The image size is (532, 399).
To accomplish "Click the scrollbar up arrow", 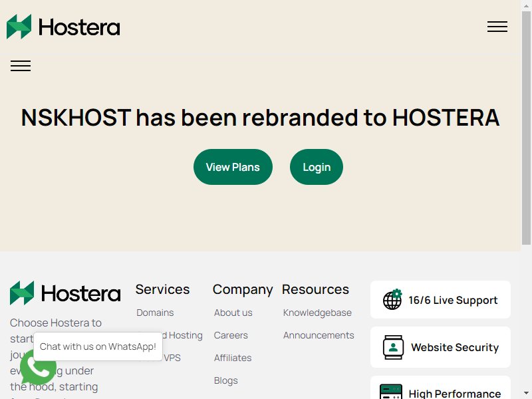I will pyautogui.click(x=526, y=5).
